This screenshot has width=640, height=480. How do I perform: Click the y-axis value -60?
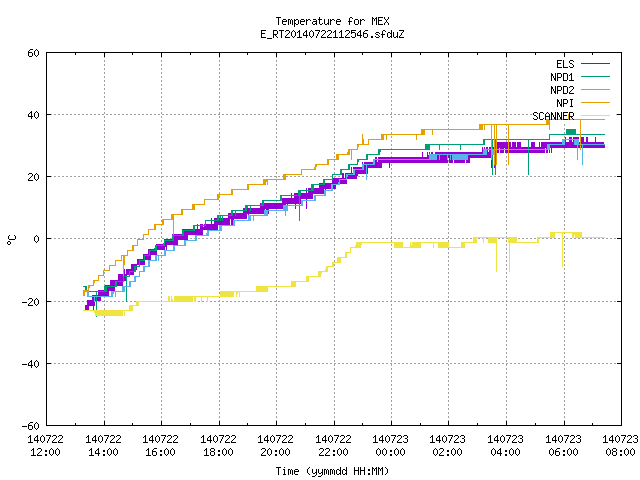31,426
